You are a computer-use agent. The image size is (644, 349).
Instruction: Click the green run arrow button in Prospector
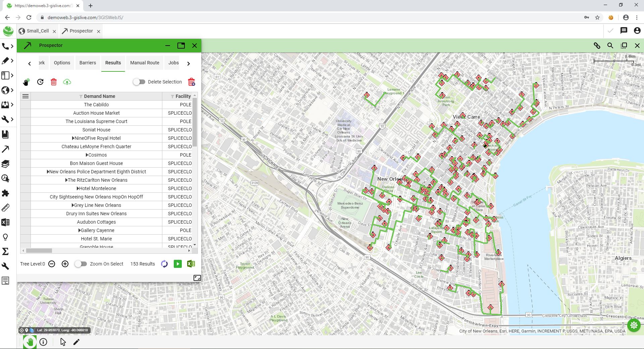[177, 264]
